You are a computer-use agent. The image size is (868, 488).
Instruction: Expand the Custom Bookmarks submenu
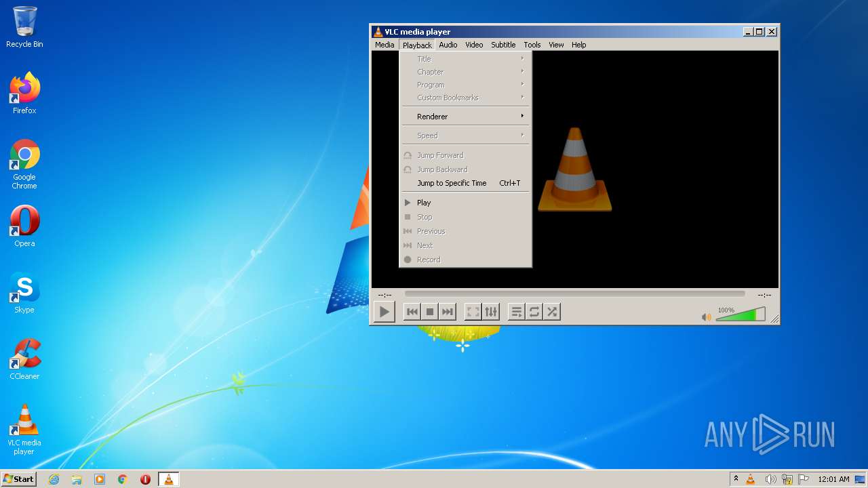(x=465, y=98)
